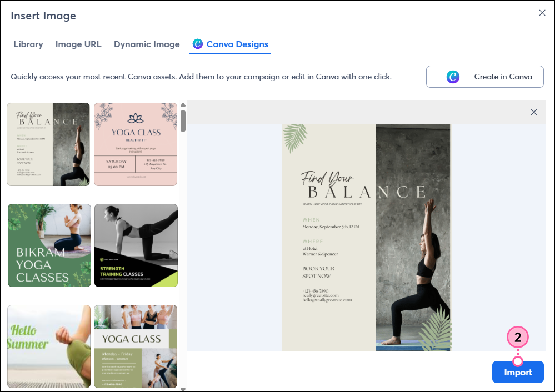This screenshot has height=392, width=555.
Task: Click the Canva logo icon on the Canva Designs tab
Action: [198, 44]
